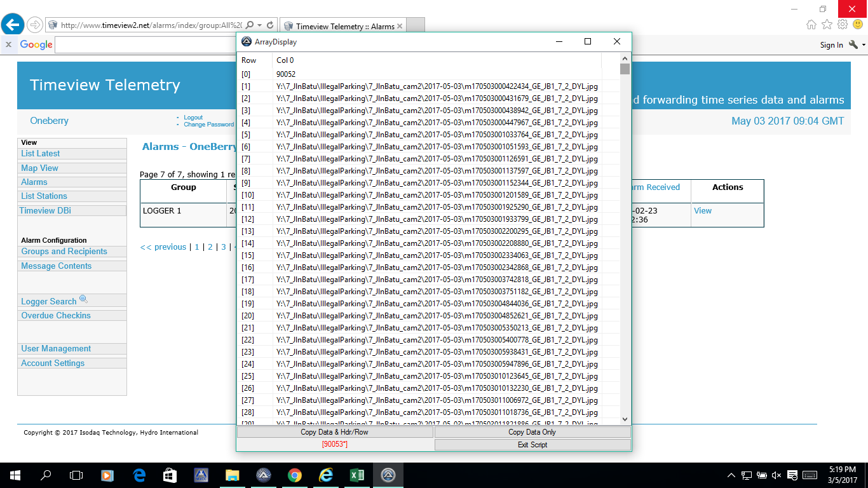Screen dimensions: 868x488
Task: Maximize the ArrayDisplay window
Action: 588,41
